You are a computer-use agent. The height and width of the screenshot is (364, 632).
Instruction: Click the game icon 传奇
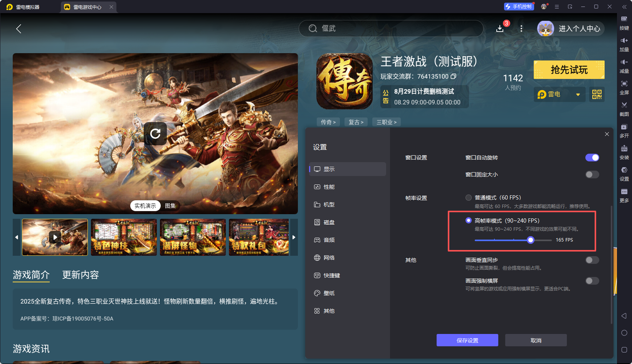[x=345, y=81]
